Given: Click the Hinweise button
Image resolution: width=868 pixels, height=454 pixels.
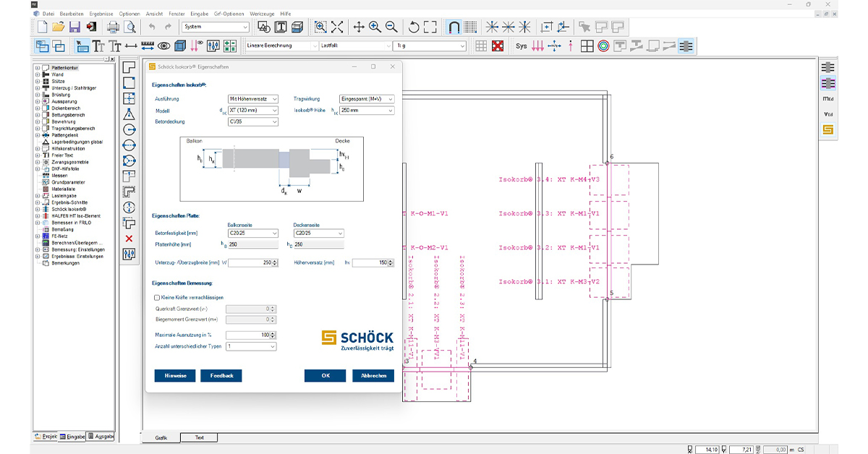Looking at the screenshot, I should click(x=175, y=376).
